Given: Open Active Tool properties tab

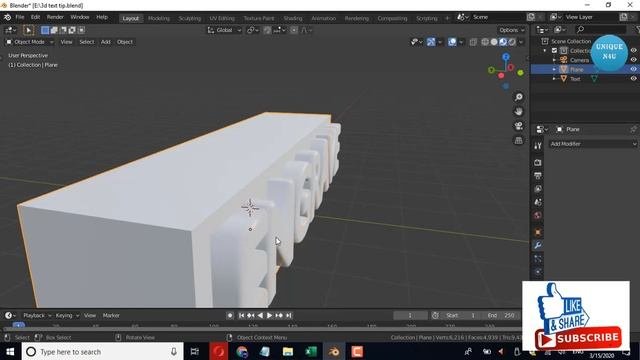Looking at the screenshot, I should click(x=538, y=146).
